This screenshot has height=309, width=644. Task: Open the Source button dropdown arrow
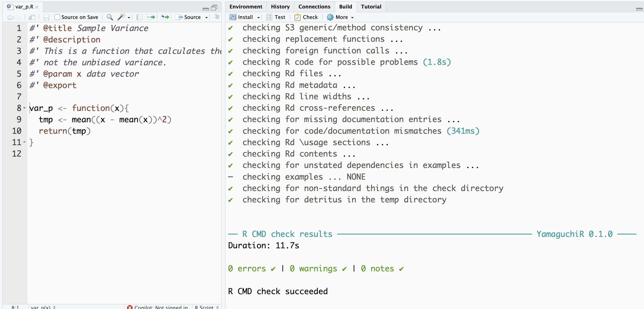[x=207, y=17]
